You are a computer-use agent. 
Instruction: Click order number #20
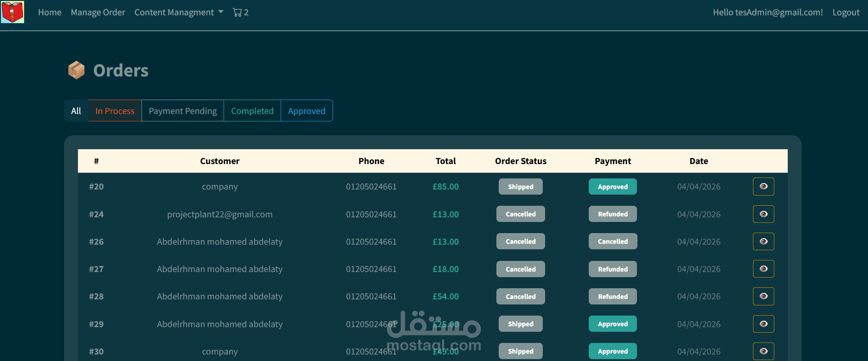click(x=96, y=187)
